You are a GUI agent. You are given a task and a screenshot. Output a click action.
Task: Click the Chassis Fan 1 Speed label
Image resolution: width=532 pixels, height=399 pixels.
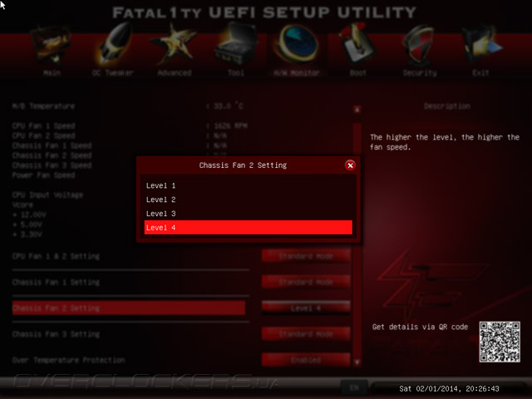[x=52, y=145]
